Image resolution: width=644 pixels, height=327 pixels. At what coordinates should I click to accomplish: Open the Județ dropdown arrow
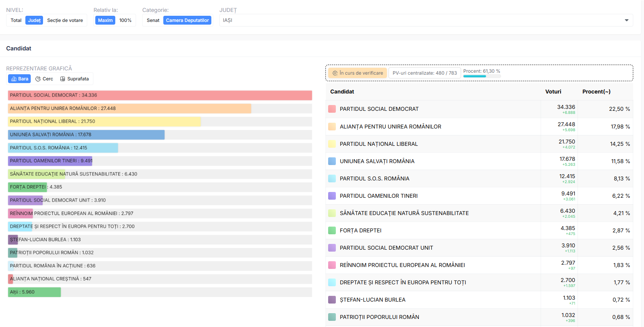tap(627, 20)
